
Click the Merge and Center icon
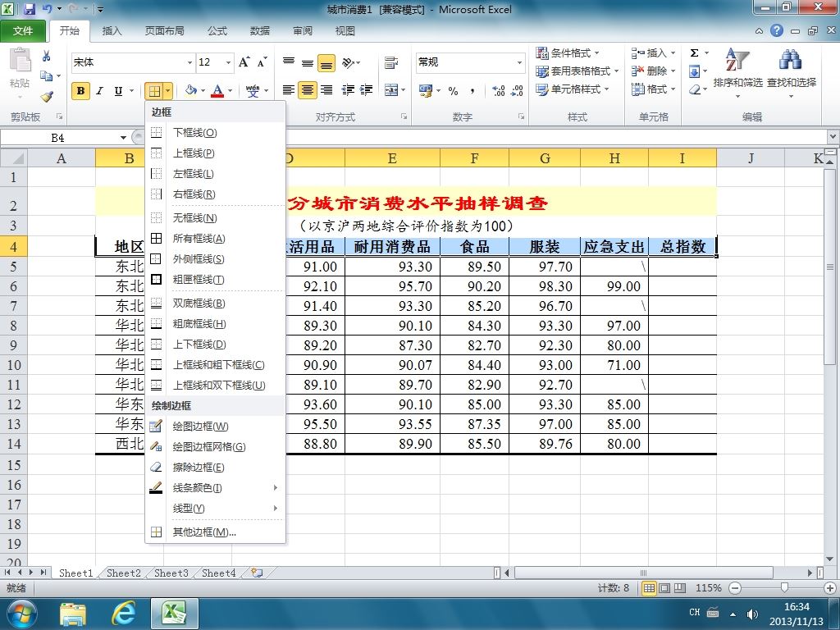(x=391, y=90)
